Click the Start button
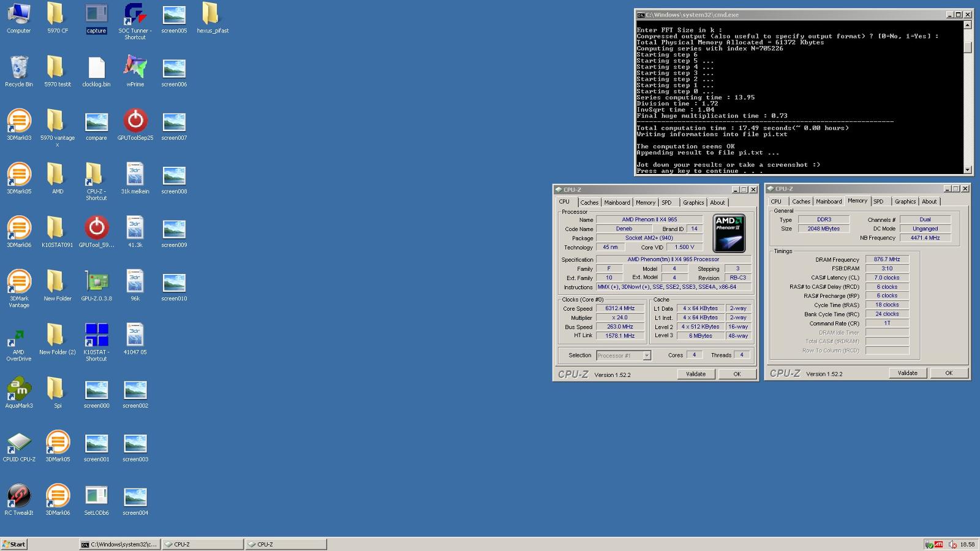 [x=14, y=544]
